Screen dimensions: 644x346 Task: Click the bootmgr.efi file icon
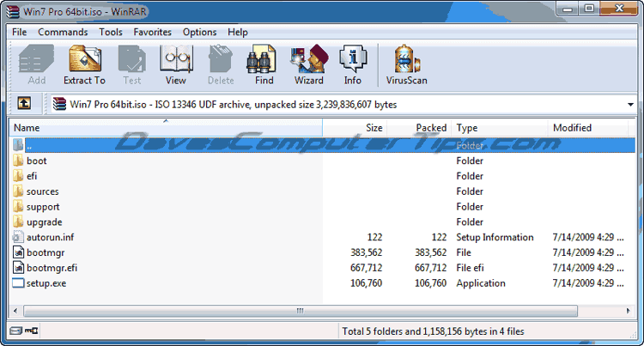pos(18,268)
